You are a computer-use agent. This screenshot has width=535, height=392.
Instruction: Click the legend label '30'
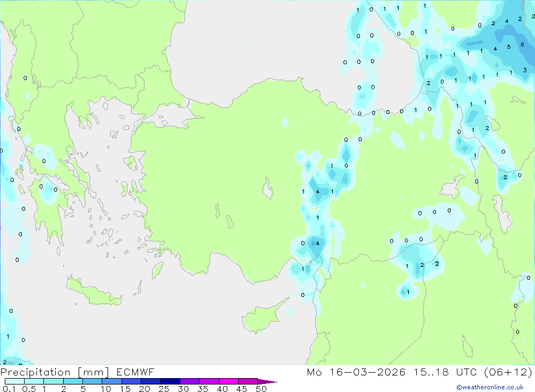(184, 389)
